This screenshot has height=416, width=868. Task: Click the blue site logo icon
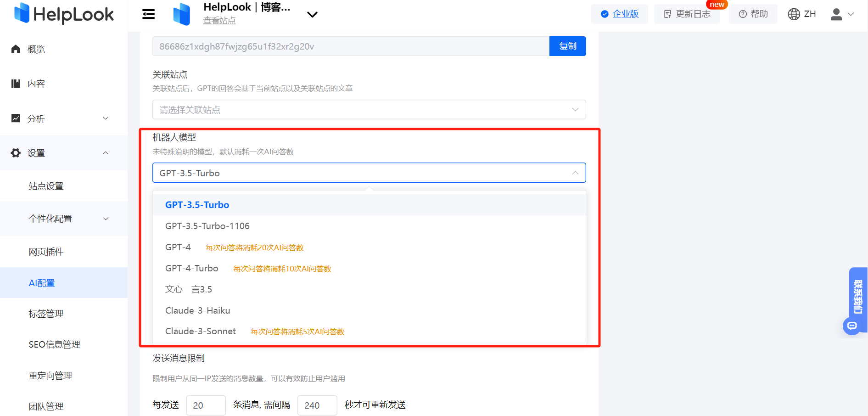(x=182, y=14)
